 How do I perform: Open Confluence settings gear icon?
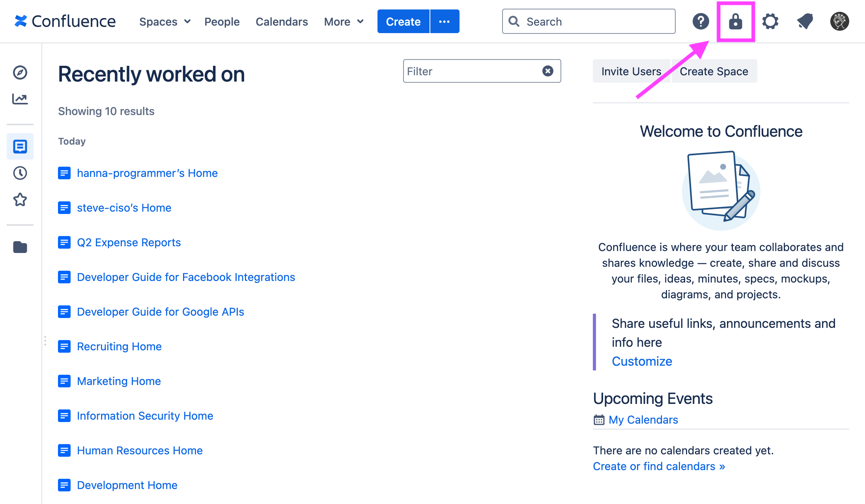[x=770, y=22]
